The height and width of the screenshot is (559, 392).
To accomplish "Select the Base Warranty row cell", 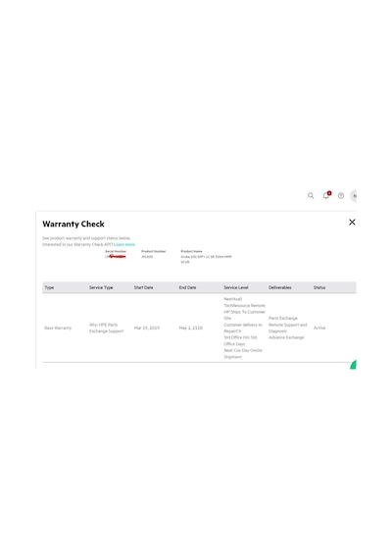I will point(58,328).
